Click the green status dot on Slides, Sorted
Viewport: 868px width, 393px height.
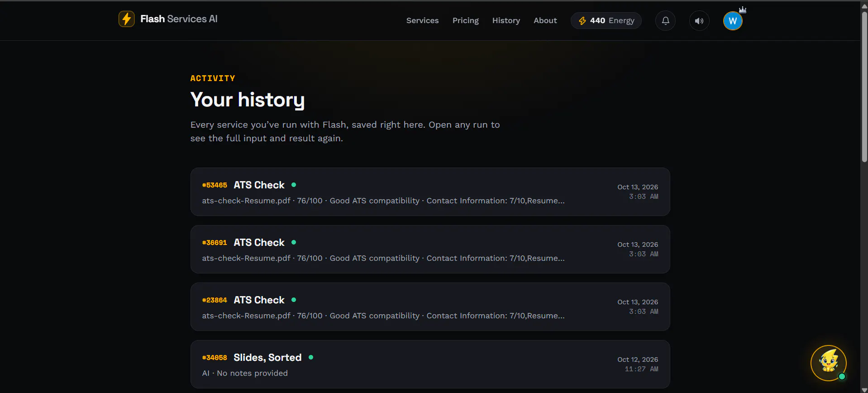pyautogui.click(x=311, y=357)
